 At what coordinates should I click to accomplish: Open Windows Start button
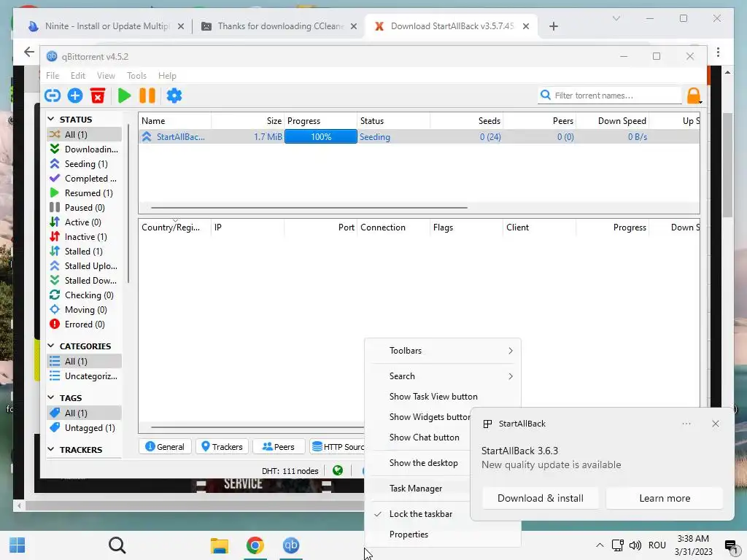(x=18, y=545)
